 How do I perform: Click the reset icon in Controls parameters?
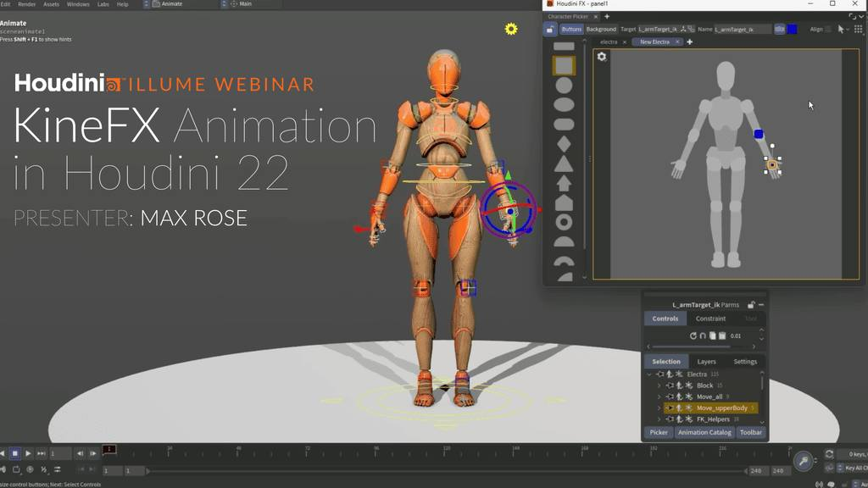point(693,335)
